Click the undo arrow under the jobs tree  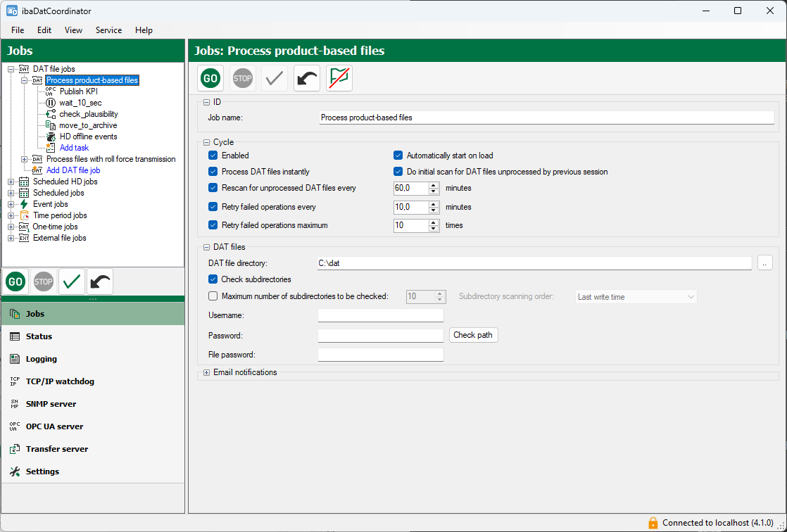point(100,281)
